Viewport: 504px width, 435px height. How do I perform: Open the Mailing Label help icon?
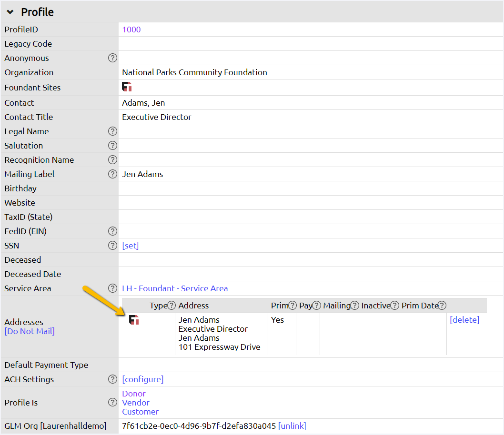(x=112, y=174)
